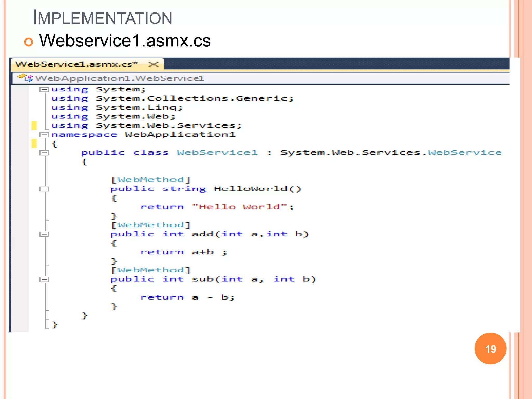Click the sub(int a, int b) signature
Screen dimensions: 532x399
tap(254, 279)
